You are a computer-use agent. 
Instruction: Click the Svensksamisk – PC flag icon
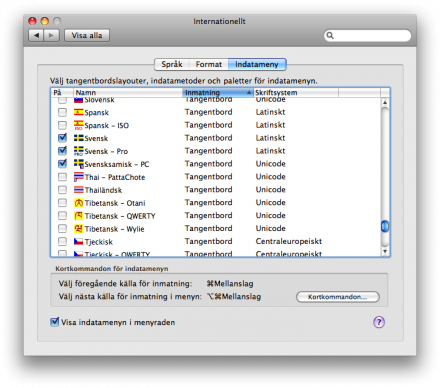pos(79,164)
